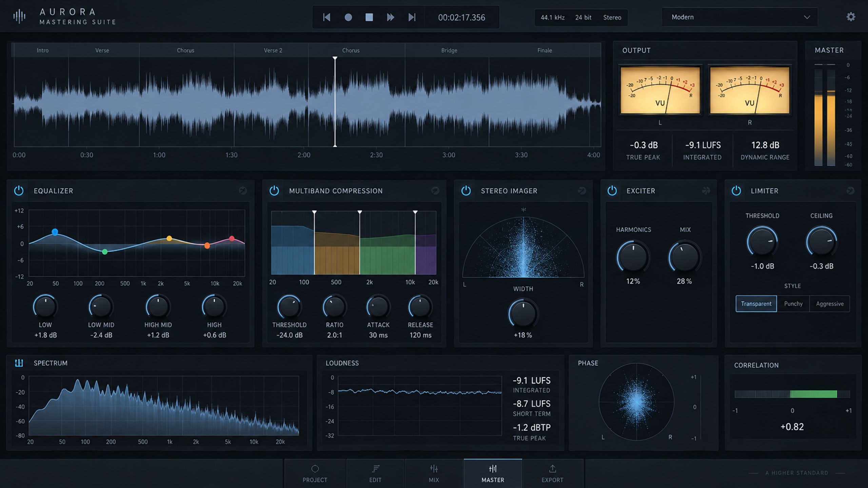Click the Spectrum analyzer icon
The width and height of the screenshot is (868, 488).
pyautogui.click(x=19, y=363)
